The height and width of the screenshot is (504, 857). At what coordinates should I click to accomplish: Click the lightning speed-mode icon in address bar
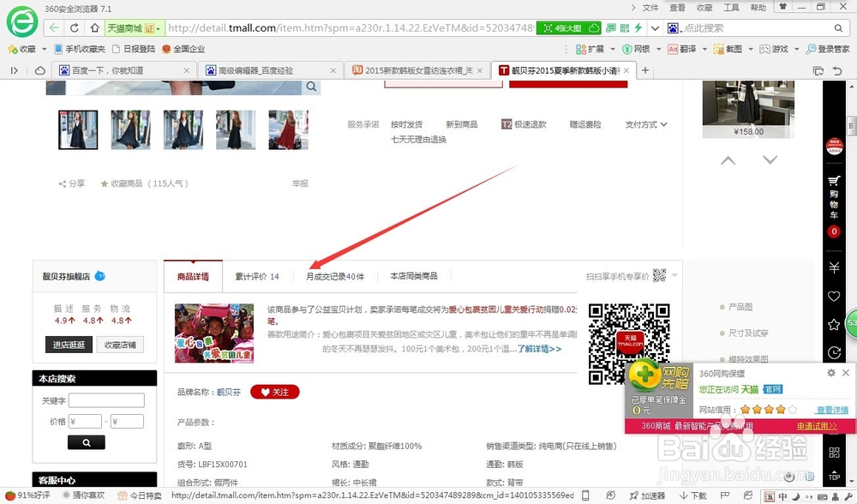638,27
